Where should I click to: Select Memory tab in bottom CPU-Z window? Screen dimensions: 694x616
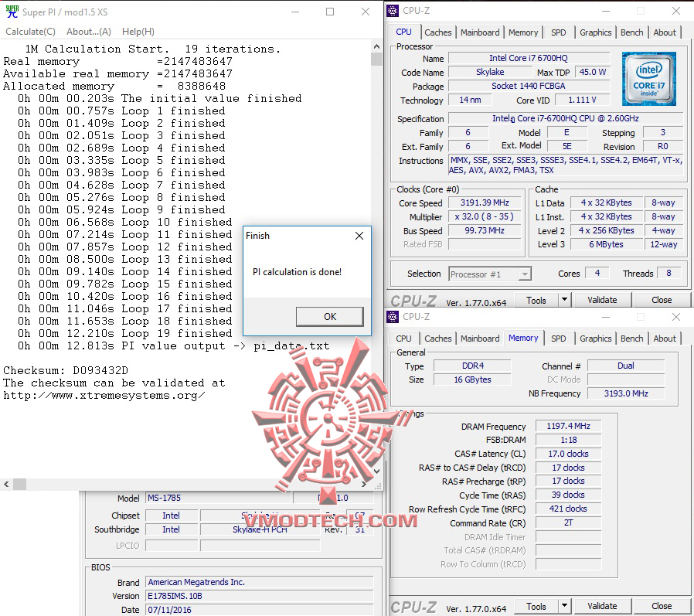523,338
